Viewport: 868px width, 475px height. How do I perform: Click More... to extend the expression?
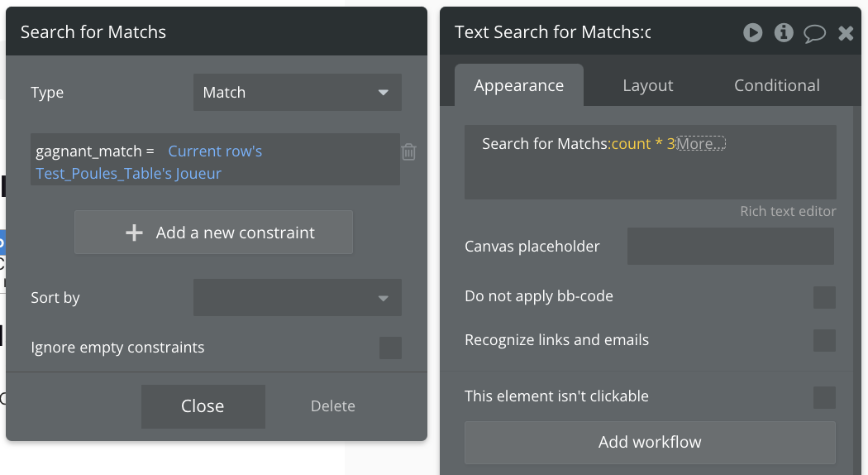coord(701,144)
